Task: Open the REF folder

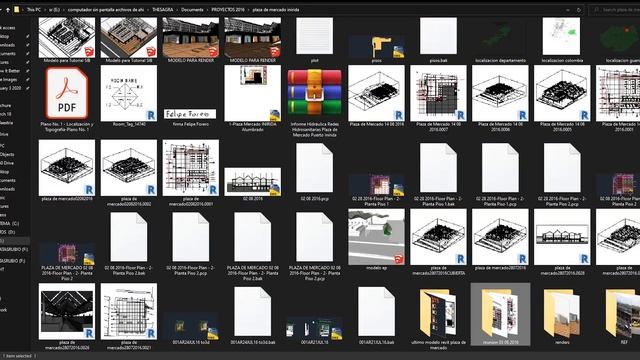Action: [623, 312]
